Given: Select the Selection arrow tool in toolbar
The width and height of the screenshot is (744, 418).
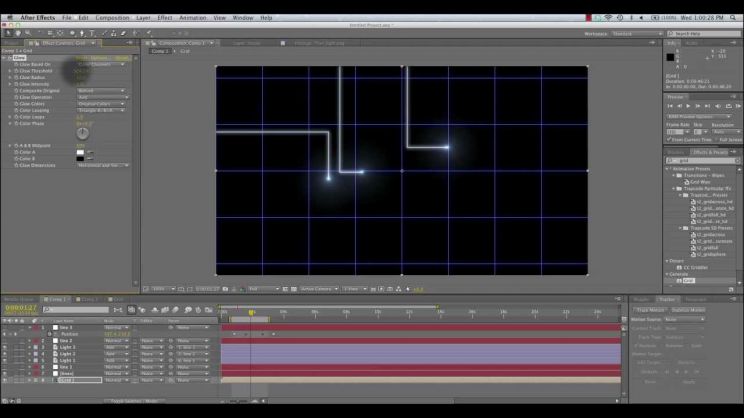Looking at the screenshot, I should click(x=8, y=33).
